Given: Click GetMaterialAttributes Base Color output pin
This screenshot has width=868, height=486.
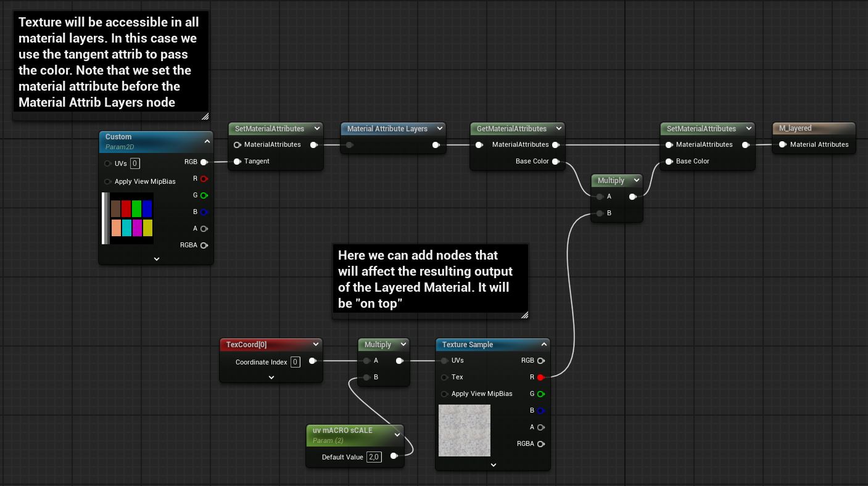Looking at the screenshot, I should [x=555, y=162].
